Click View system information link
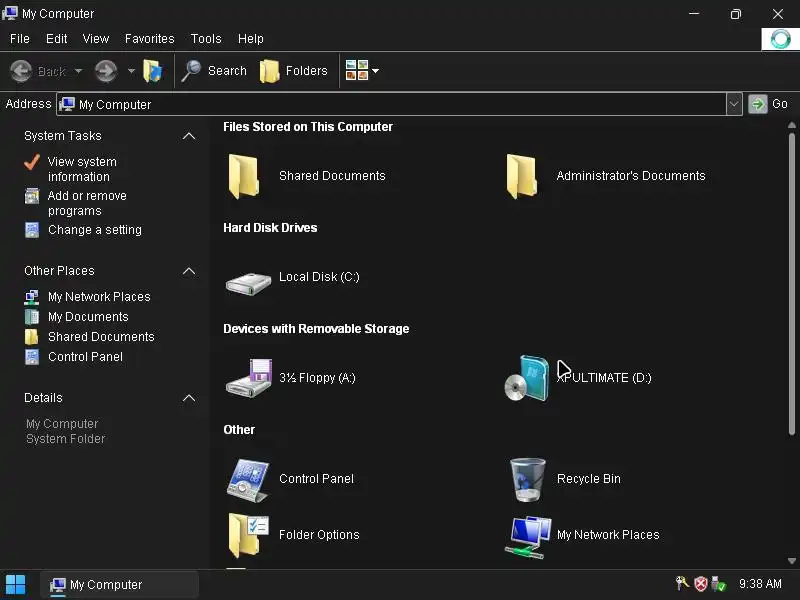The image size is (800, 600). 82,169
